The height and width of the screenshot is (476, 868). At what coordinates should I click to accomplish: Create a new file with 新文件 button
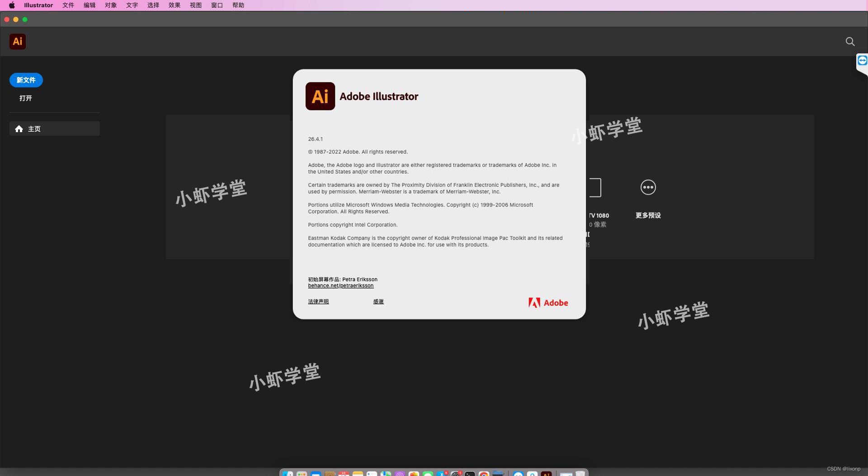[26, 80]
